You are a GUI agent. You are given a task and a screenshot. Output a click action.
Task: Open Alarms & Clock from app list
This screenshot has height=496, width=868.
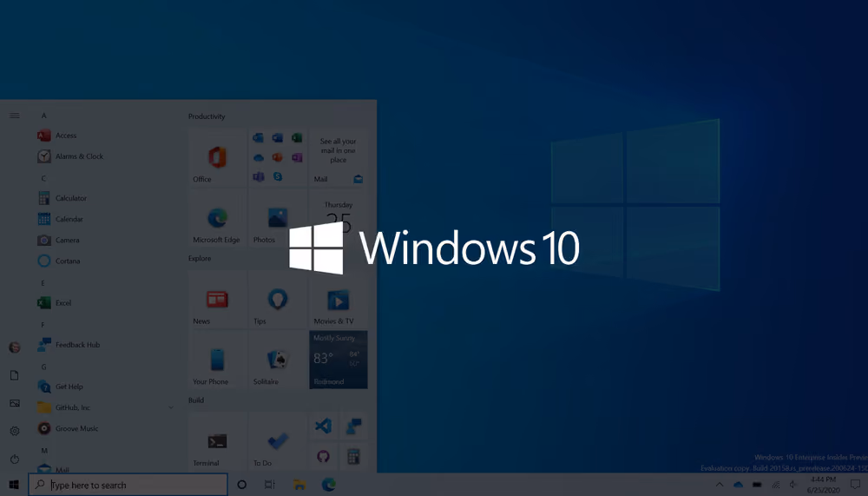tap(105, 157)
